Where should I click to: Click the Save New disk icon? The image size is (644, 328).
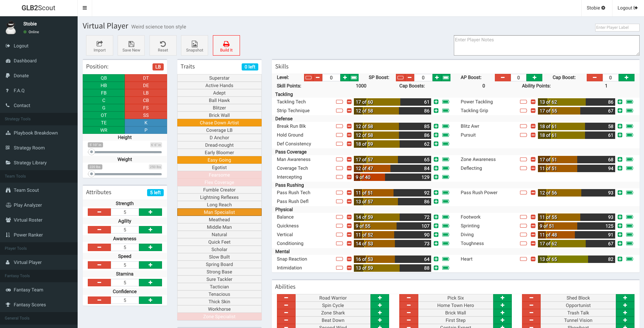131,44
